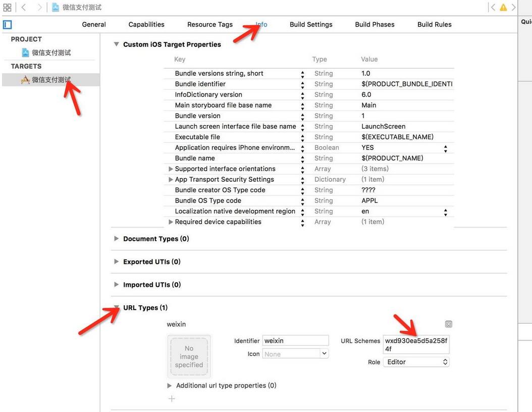532x412 pixels.
Task: Open the Capabilities tab
Action: click(146, 24)
